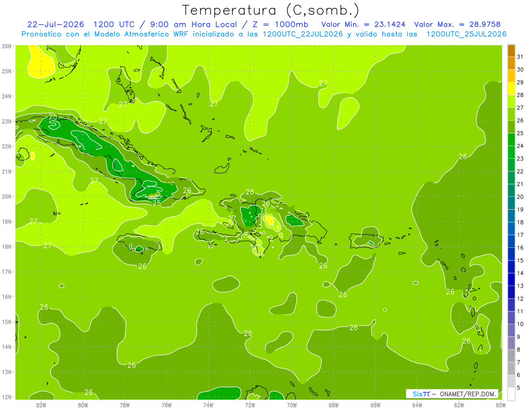
Task: Pick the purple legend swatch between 9 and 10
Action: coord(511,330)
